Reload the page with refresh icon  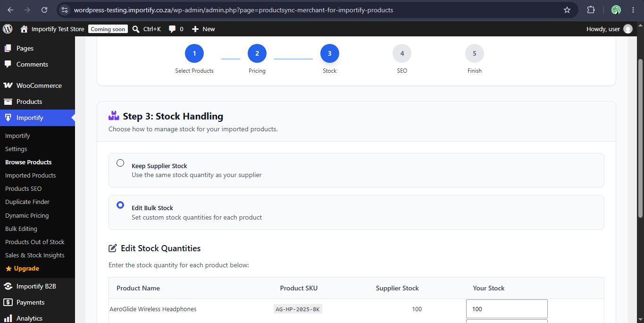[x=44, y=10]
